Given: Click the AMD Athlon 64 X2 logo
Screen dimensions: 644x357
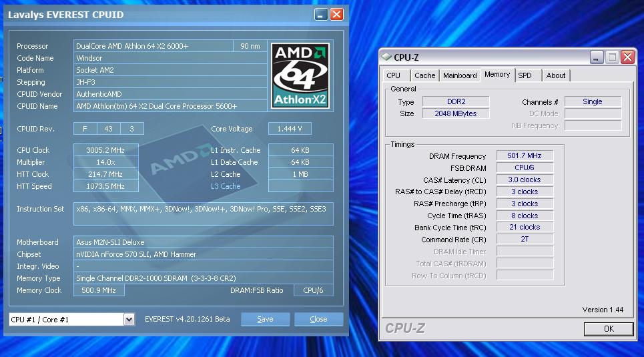Looking at the screenshot, I should pyautogui.click(x=300, y=75).
